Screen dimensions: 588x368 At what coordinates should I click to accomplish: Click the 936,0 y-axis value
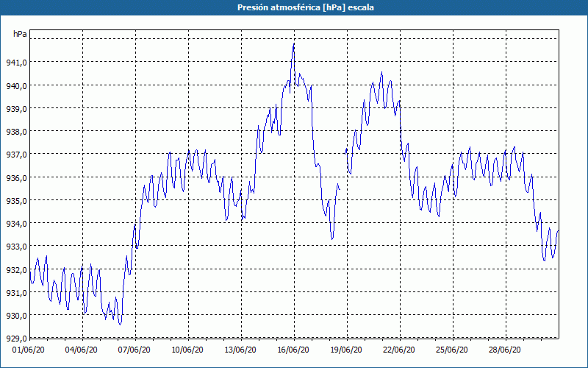pos(16,178)
